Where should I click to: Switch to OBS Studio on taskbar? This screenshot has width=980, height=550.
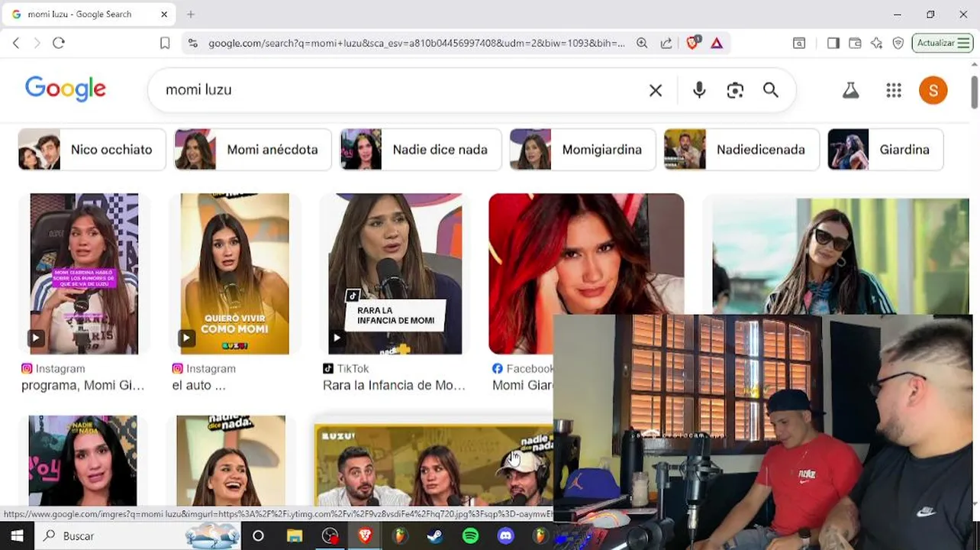pos(330,536)
